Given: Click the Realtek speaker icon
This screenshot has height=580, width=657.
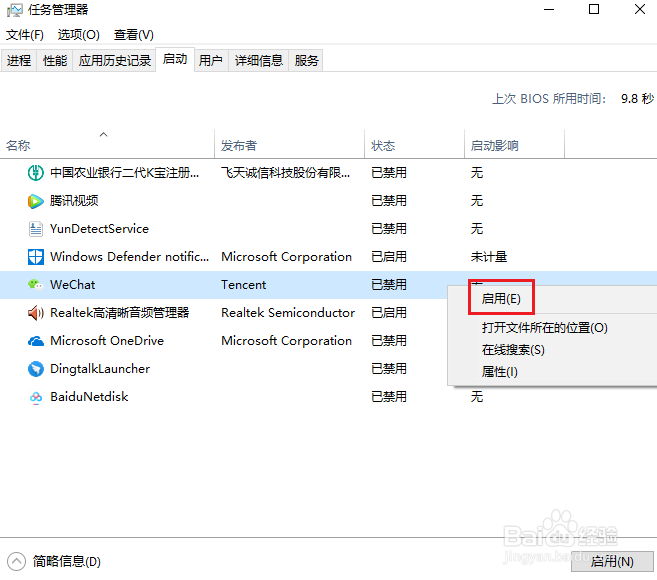Looking at the screenshot, I should [36, 313].
